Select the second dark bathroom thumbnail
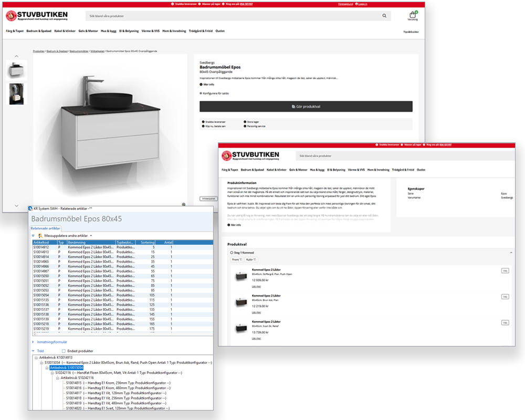Viewport: 525px width, 420px height. point(16,94)
